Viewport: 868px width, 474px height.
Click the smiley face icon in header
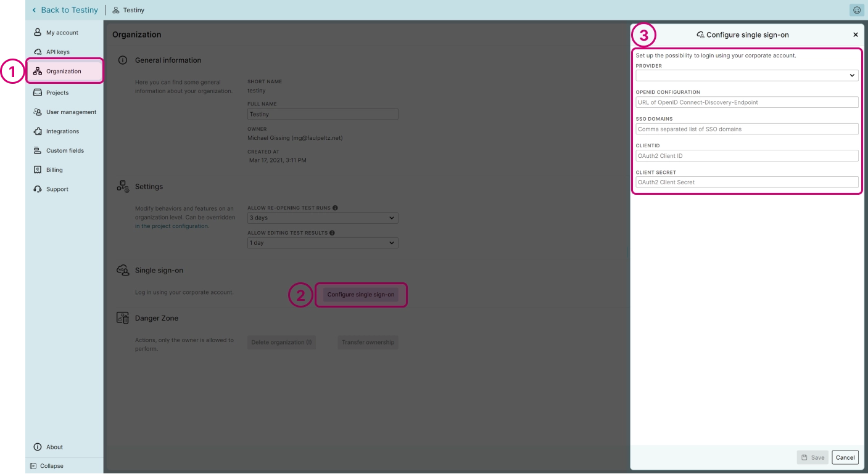pos(856,10)
